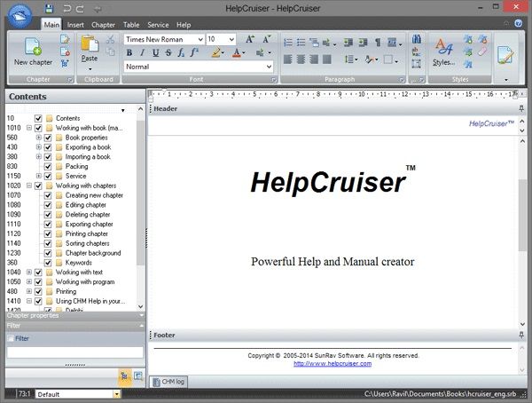Toggle checkbox for Creating new chapter
The image size is (532, 403).
click(x=48, y=195)
